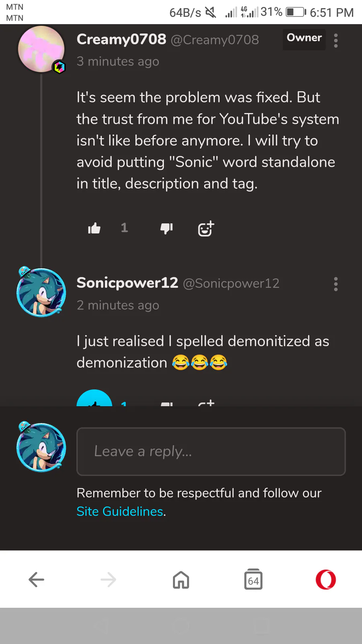Image resolution: width=362 pixels, height=644 pixels.
Task: Dislike Creamy0708's comment with thumbs down
Action: pyautogui.click(x=167, y=229)
